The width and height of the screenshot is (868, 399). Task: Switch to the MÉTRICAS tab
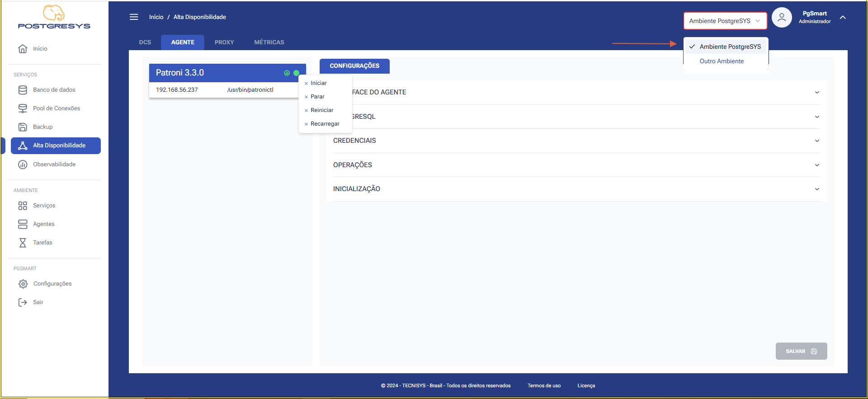tap(269, 42)
